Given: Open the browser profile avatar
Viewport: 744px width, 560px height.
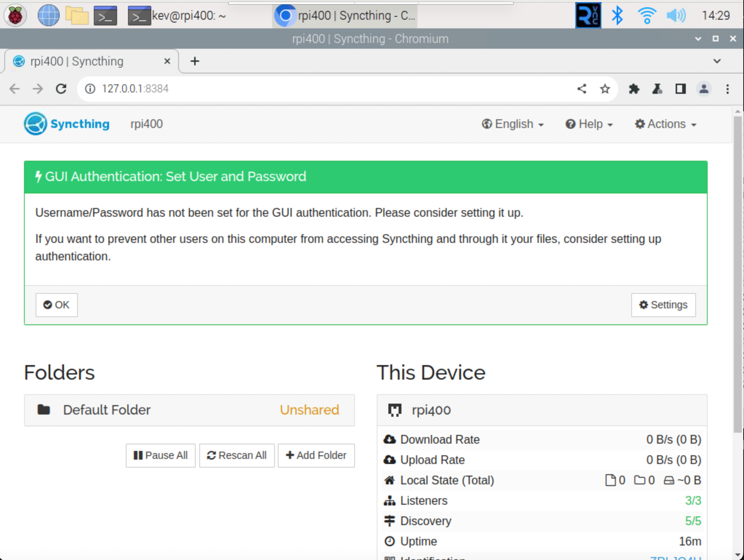Looking at the screenshot, I should [x=704, y=89].
